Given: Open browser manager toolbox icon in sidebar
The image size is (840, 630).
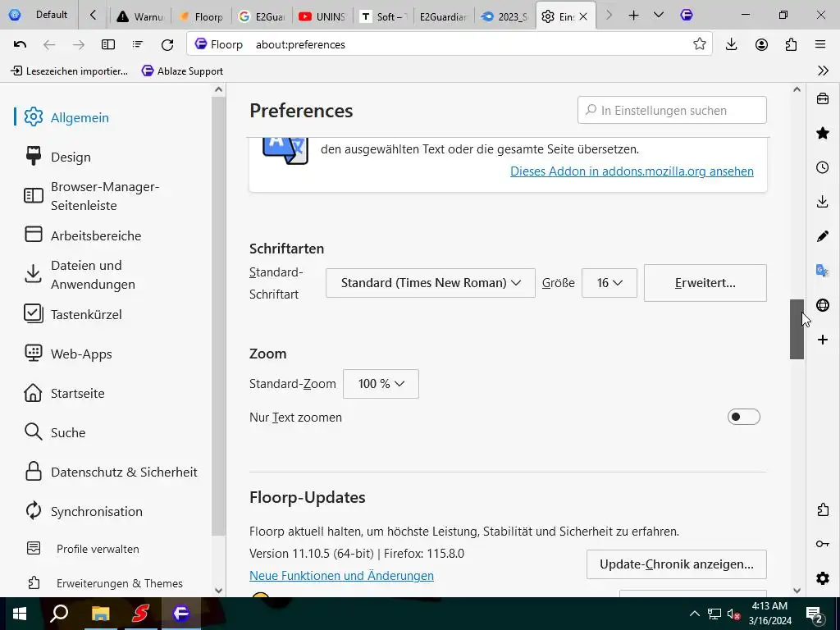Looking at the screenshot, I should (x=822, y=98).
